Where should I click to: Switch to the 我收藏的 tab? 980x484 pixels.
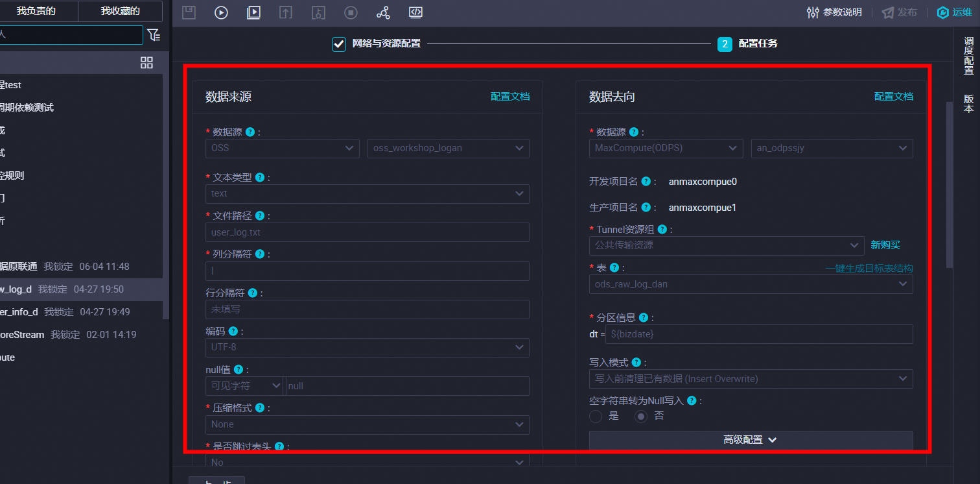[121, 11]
